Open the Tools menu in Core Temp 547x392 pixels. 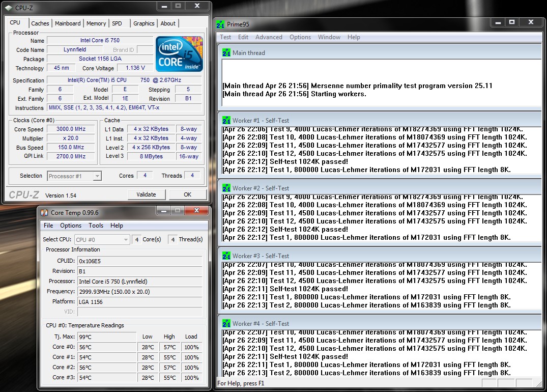(x=96, y=226)
